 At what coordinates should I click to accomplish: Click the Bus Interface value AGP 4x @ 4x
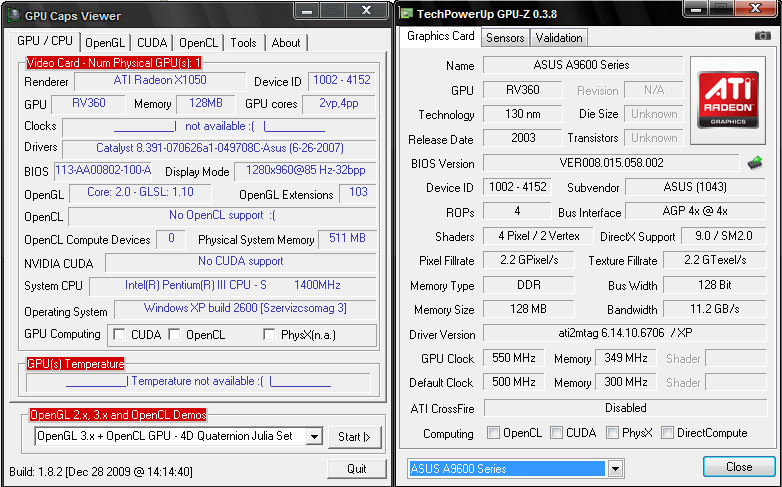pyautogui.click(x=695, y=212)
